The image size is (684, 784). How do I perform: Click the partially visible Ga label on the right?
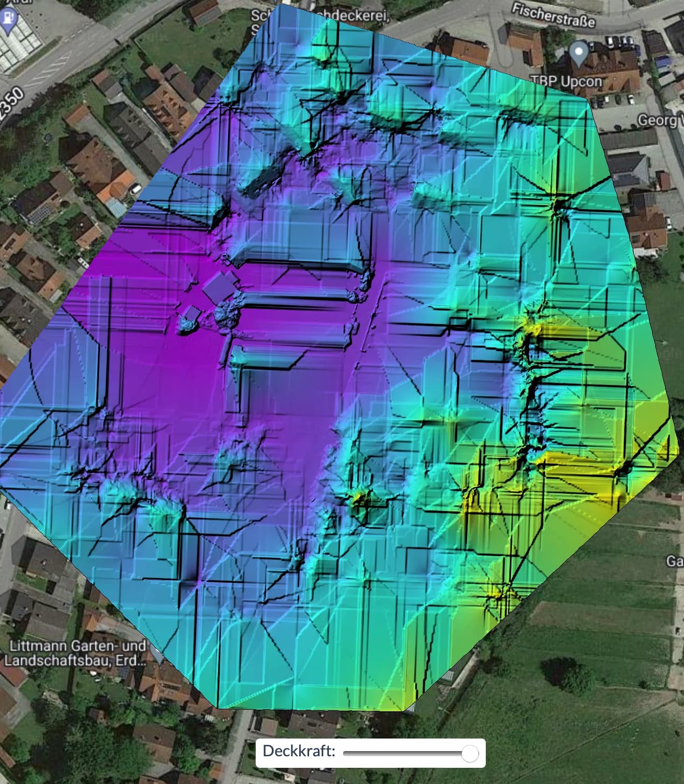[x=677, y=560]
